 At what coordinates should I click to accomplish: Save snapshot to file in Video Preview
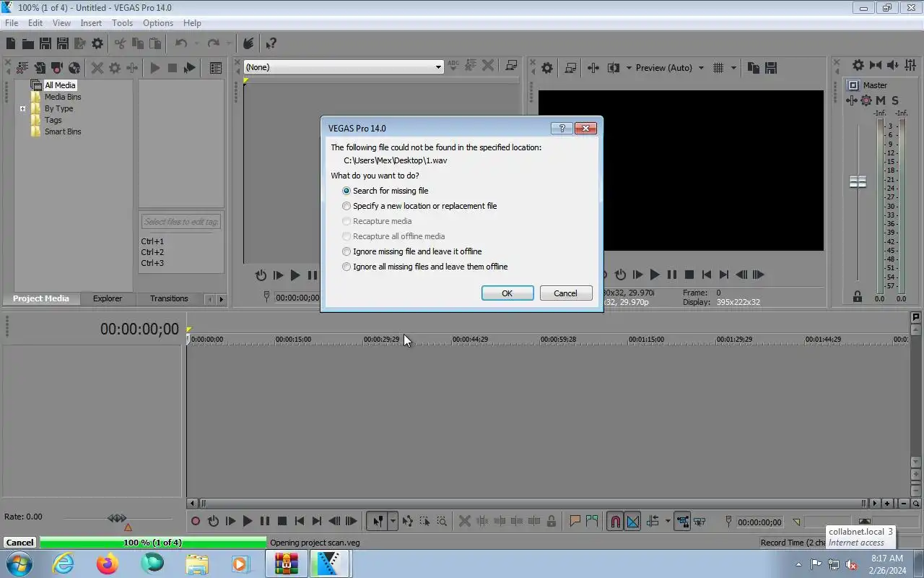[771, 68]
